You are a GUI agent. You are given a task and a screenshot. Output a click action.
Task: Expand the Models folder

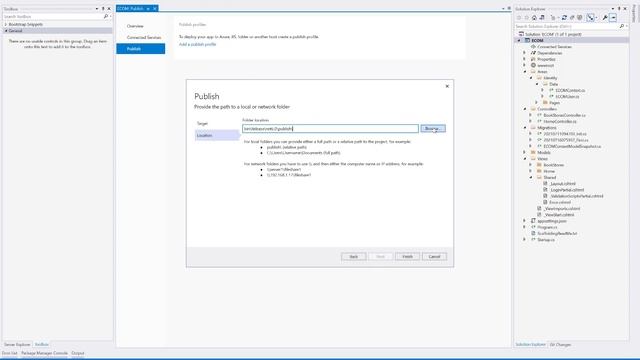[x=525, y=152]
